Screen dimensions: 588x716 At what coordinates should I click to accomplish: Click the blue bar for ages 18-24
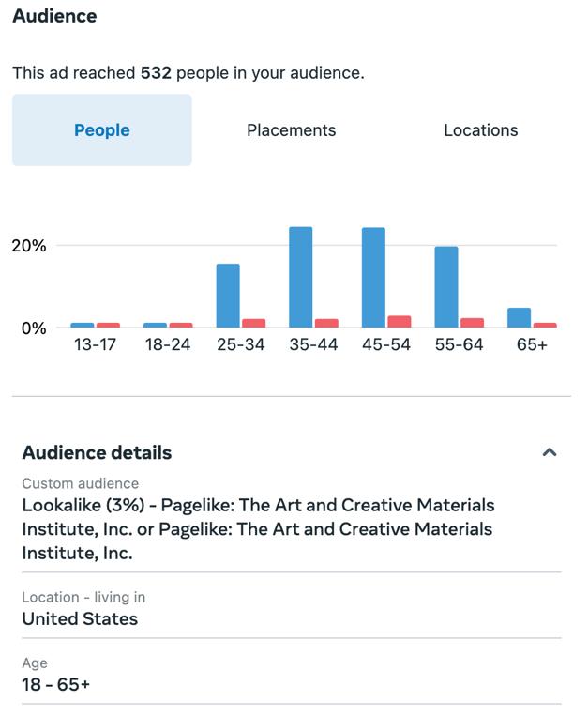[x=156, y=325]
